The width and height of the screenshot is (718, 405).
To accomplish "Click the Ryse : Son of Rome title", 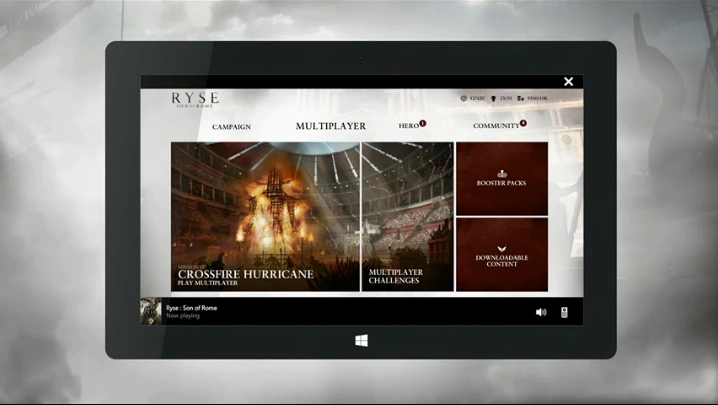I will [191, 308].
